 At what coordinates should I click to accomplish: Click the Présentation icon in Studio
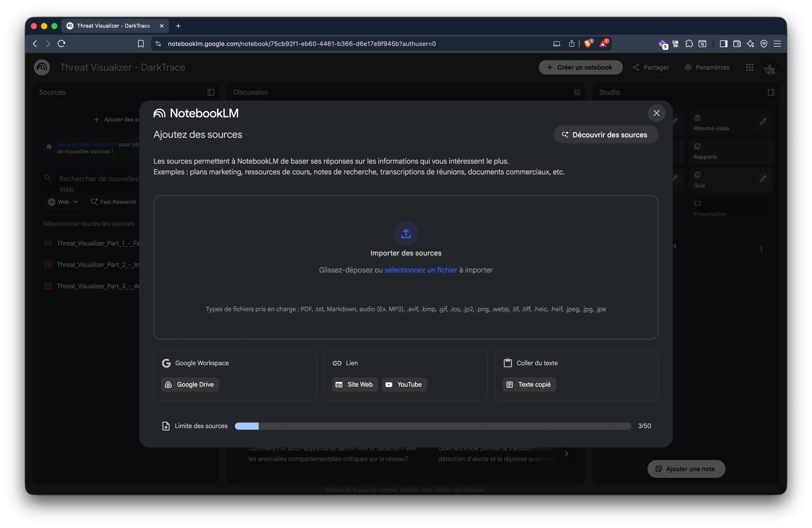tap(697, 204)
